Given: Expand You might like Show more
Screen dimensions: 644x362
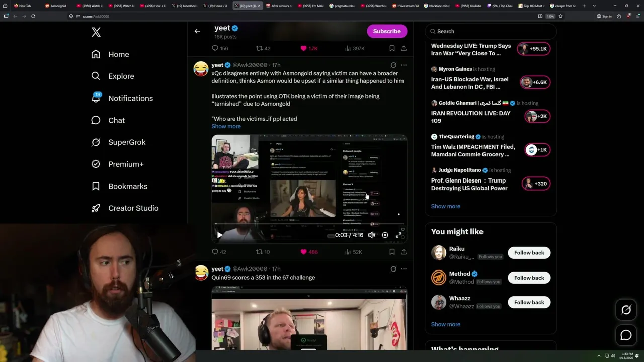Looking at the screenshot, I should [x=445, y=324].
